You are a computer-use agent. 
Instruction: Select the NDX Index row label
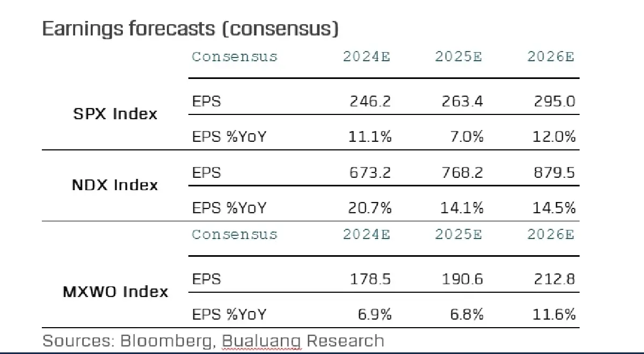115,185
